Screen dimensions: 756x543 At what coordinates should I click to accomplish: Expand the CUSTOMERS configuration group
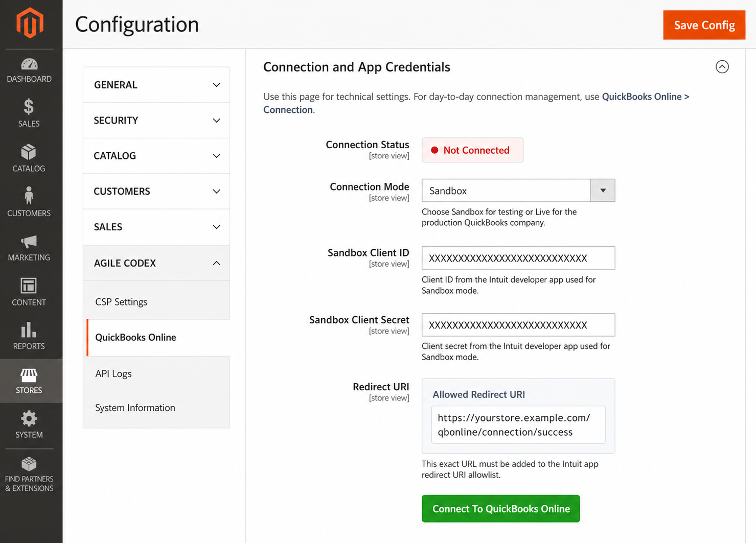click(156, 191)
